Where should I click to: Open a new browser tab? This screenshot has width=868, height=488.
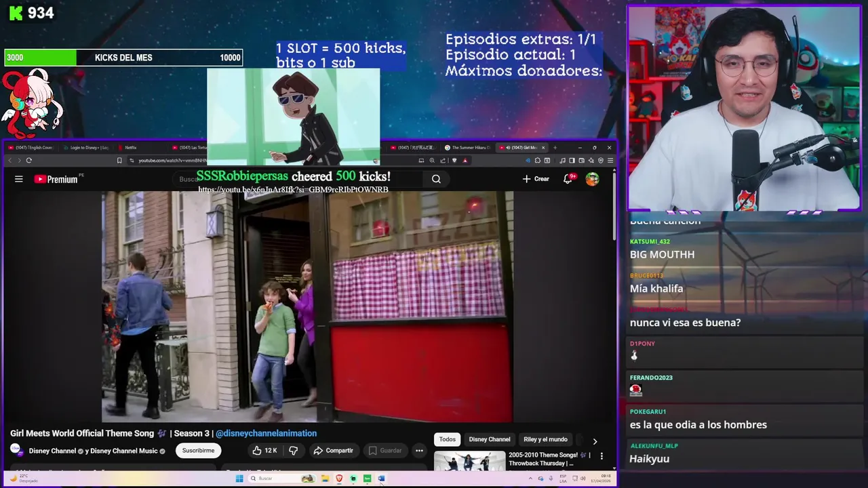coord(555,147)
